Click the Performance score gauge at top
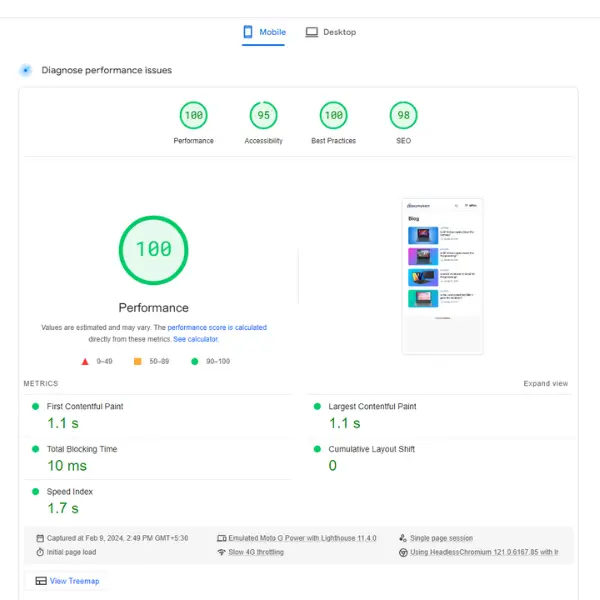This screenshot has height=600, width=600. 193,116
